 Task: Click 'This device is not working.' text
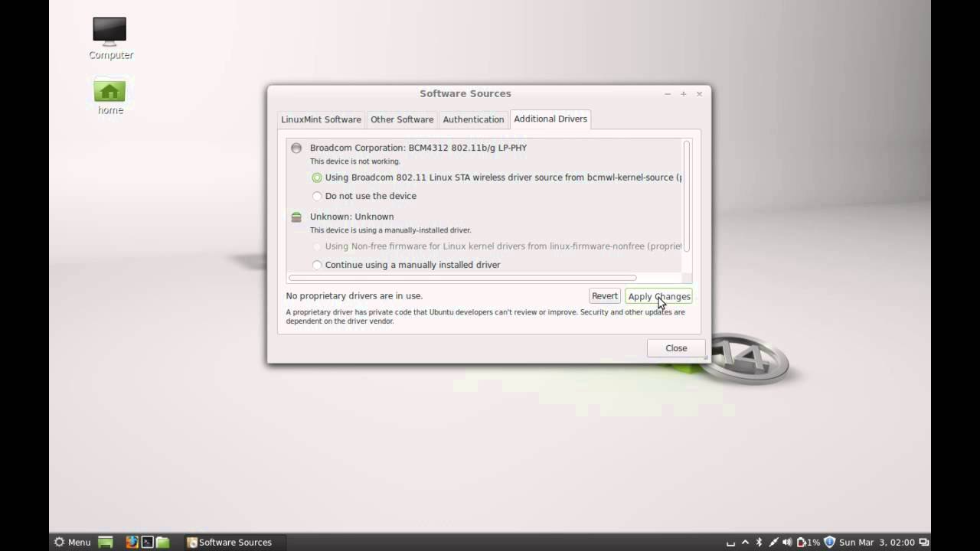pyautogui.click(x=354, y=161)
